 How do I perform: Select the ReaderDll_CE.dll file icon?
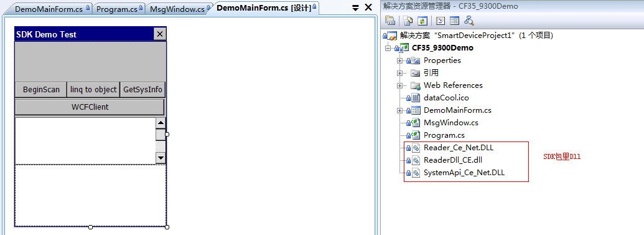[416, 160]
